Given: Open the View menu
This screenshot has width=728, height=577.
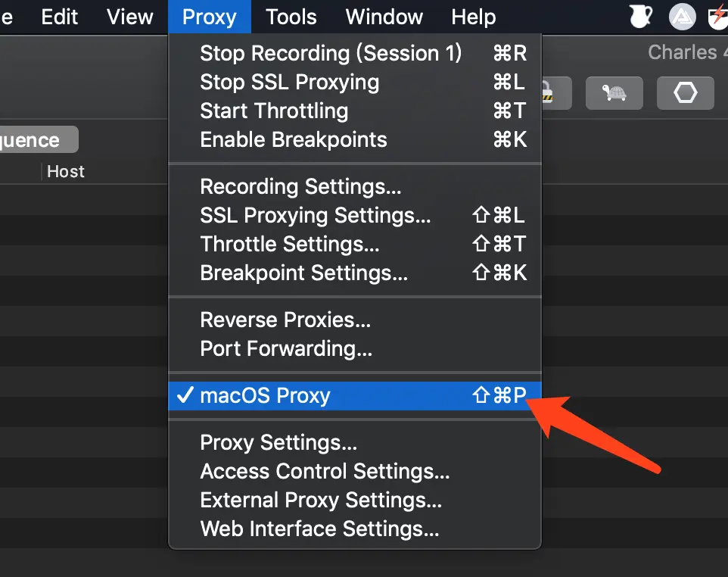Looking at the screenshot, I should pyautogui.click(x=129, y=17).
